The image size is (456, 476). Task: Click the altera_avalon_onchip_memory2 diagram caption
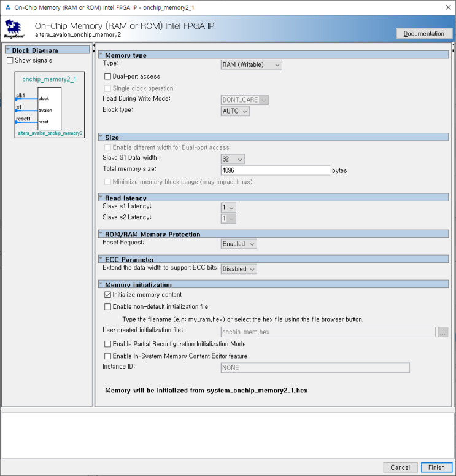point(50,133)
